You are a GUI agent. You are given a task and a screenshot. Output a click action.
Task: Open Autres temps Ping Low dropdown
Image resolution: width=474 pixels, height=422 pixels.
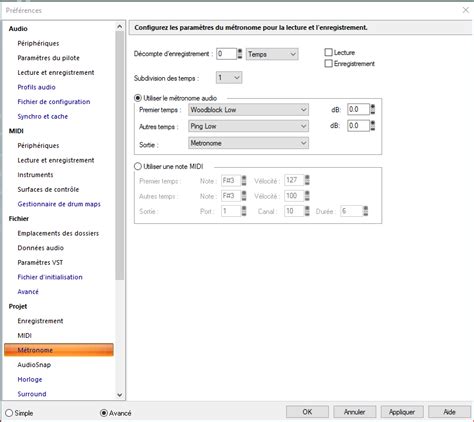point(248,126)
